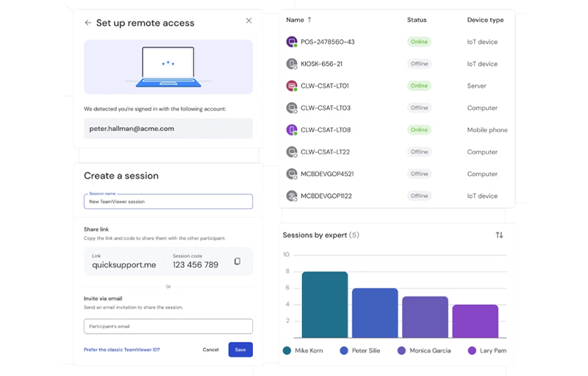The height and width of the screenshot is (376, 588).
Task: Select the CLW-CSAT-LT08 mobile phone icon
Action: click(292, 130)
